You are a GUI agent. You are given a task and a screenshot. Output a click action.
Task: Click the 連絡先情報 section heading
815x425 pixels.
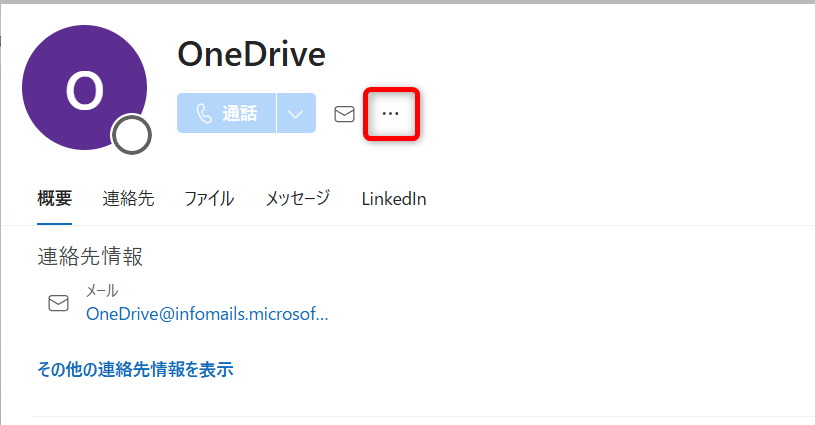(x=90, y=257)
